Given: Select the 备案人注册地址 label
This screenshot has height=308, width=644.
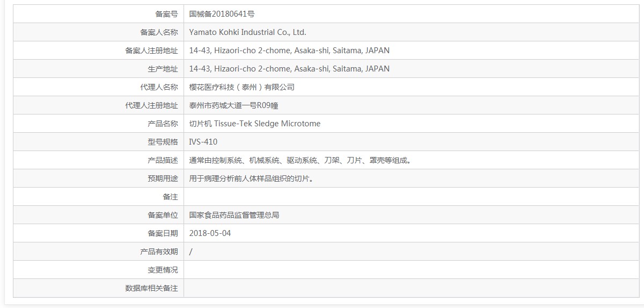Looking at the screenshot, I should 151,51.
